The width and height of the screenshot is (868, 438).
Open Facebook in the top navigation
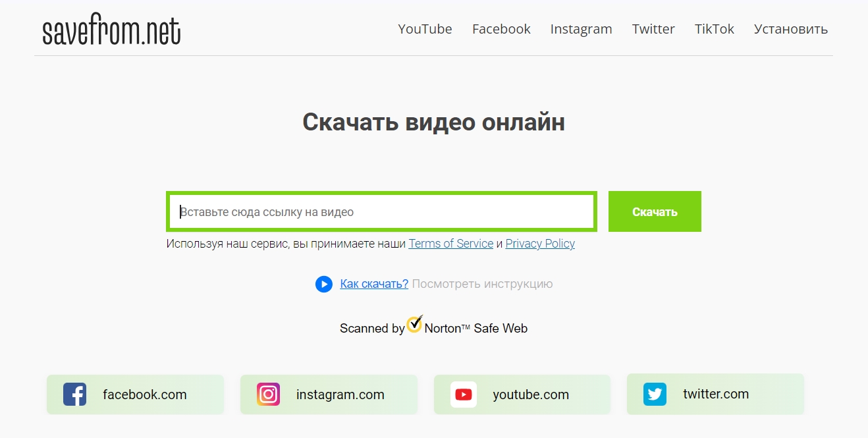[x=501, y=29]
